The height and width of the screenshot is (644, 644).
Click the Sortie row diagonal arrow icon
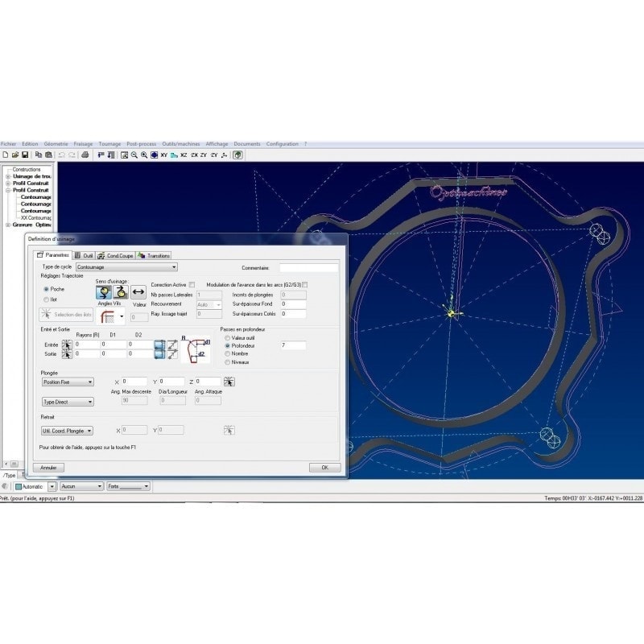coord(172,353)
